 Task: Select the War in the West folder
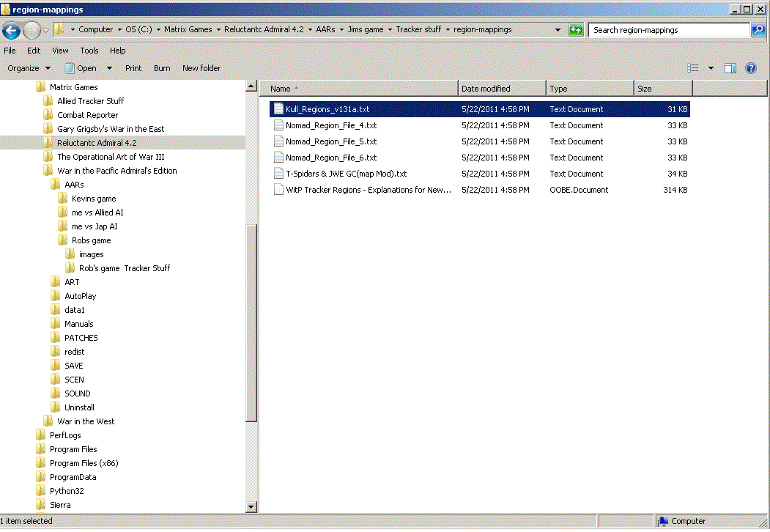86,421
